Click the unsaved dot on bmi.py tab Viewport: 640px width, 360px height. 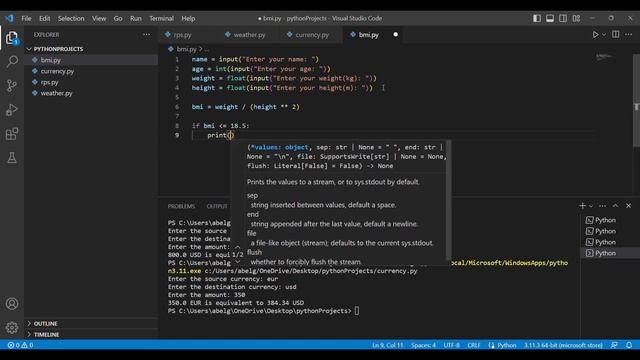coord(395,35)
